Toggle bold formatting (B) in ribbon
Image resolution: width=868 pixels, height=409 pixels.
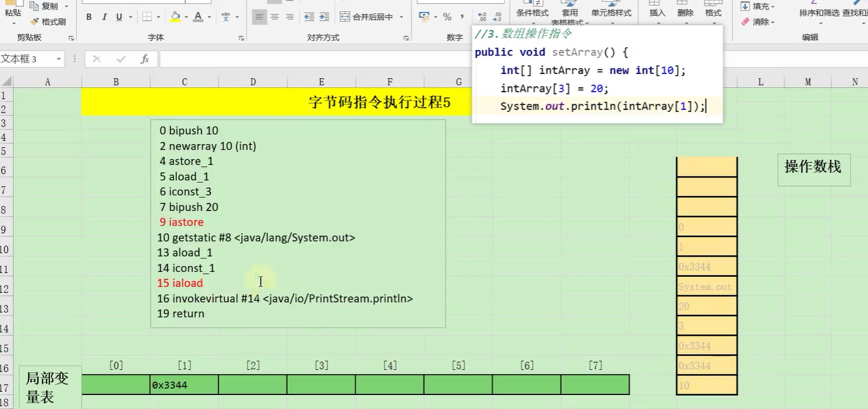pyautogui.click(x=89, y=17)
